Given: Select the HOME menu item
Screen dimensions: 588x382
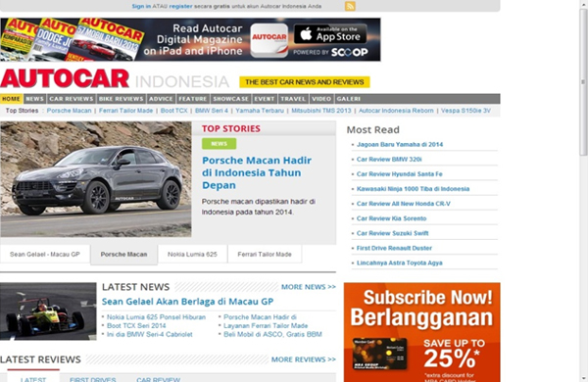Looking at the screenshot, I should (x=11, y=99).
